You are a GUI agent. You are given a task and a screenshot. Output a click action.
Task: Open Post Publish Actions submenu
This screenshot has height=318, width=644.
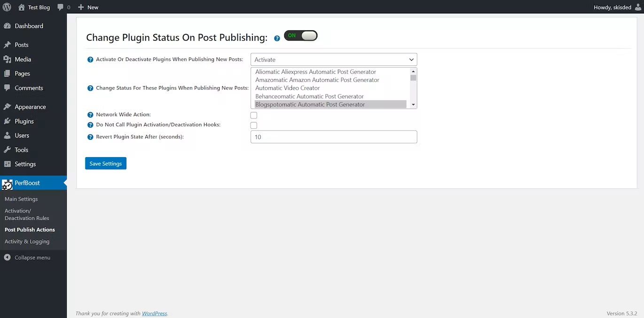pos(30,230)
